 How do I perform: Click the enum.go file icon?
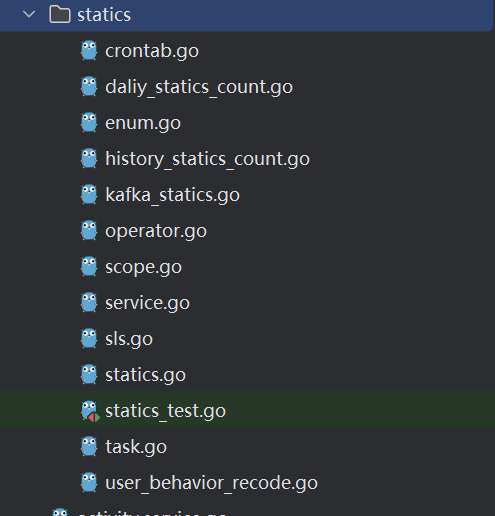pyautogui.click(x=89, y=122)
